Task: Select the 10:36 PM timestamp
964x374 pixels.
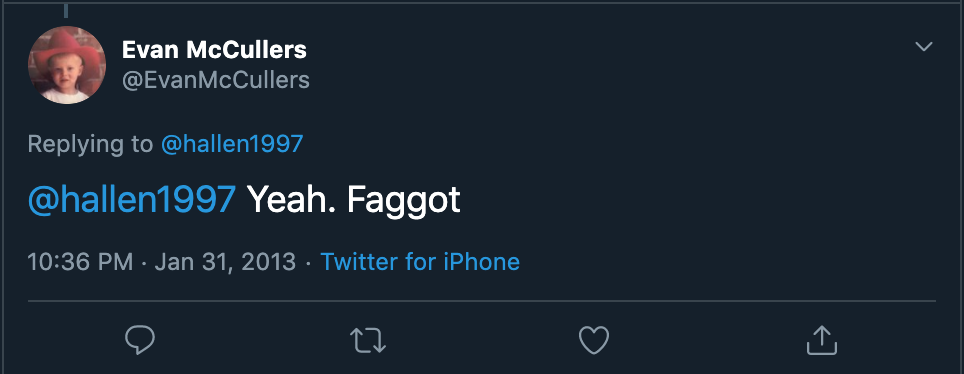Action: (80, 262)
